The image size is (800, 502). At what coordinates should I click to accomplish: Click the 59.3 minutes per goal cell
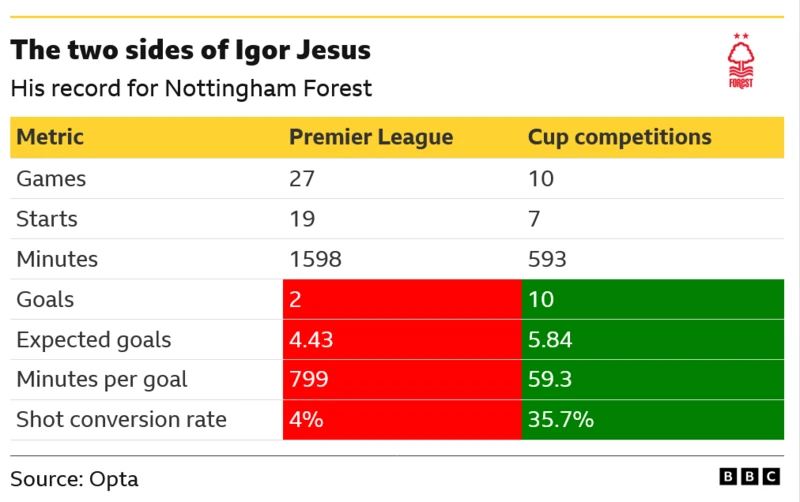click(x=652, y=379)
